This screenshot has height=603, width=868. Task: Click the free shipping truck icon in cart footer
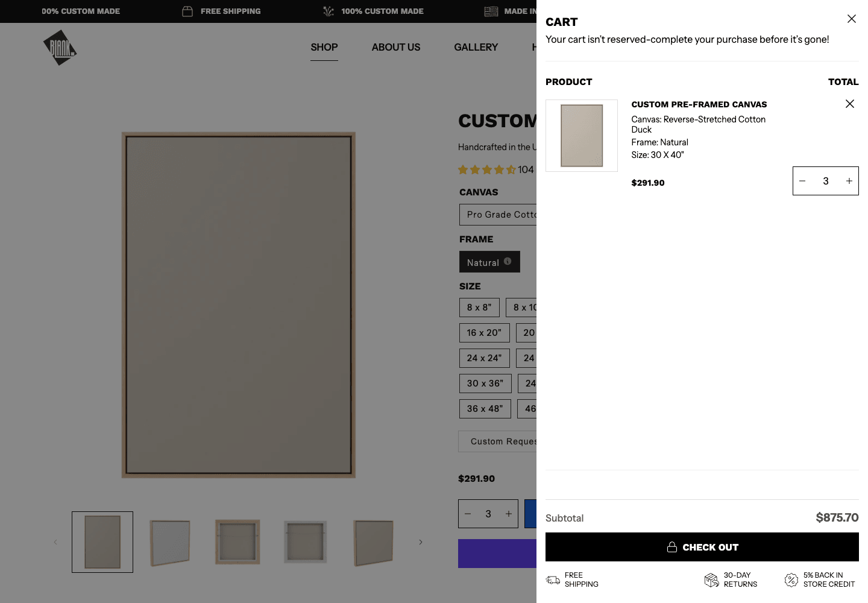[x=553, y=580]
